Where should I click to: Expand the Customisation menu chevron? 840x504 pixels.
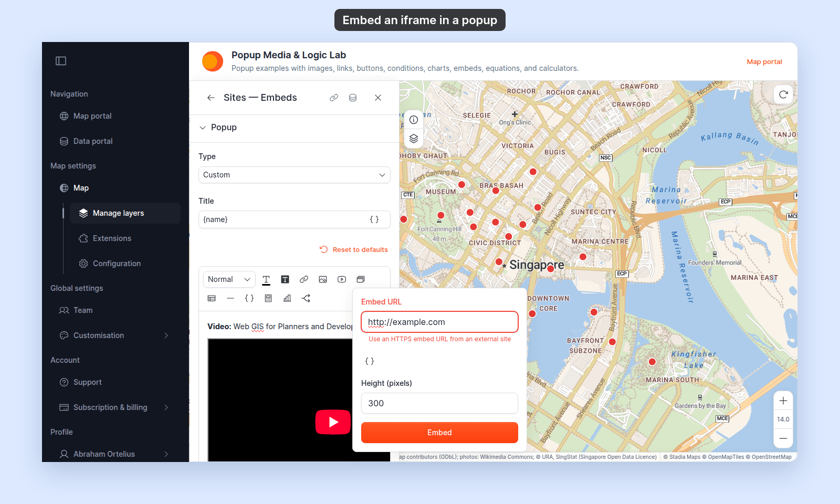[166, 335]
